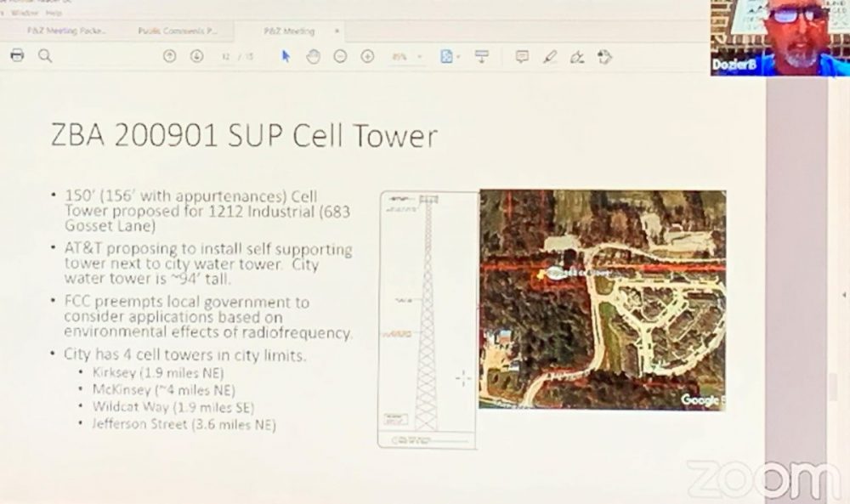Select the active P&Z Meeting tab
This screenshot has height=504, width=850.
click(289, 31)
